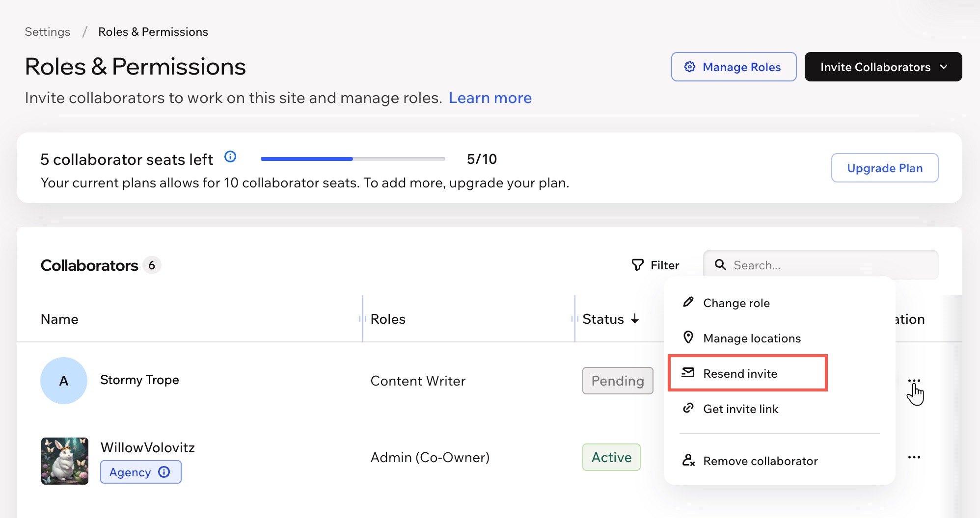Viewport: 980px width, 518px height.
Task: Click the Roles & Permissions page title
Action: click(135, 66)
